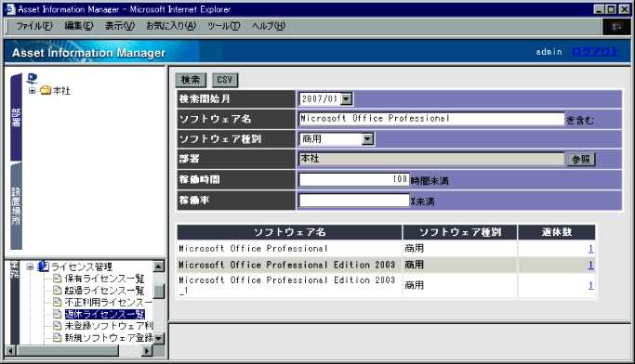Open 新規ソフトウェア登録 tree item
Viewport: 635px width, 364px height.
pos(109,338)
